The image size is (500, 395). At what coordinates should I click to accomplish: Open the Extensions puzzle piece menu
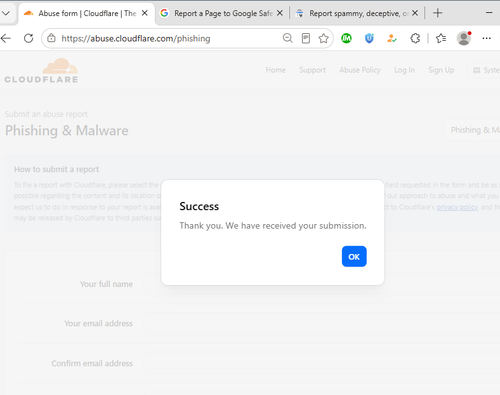415,38
